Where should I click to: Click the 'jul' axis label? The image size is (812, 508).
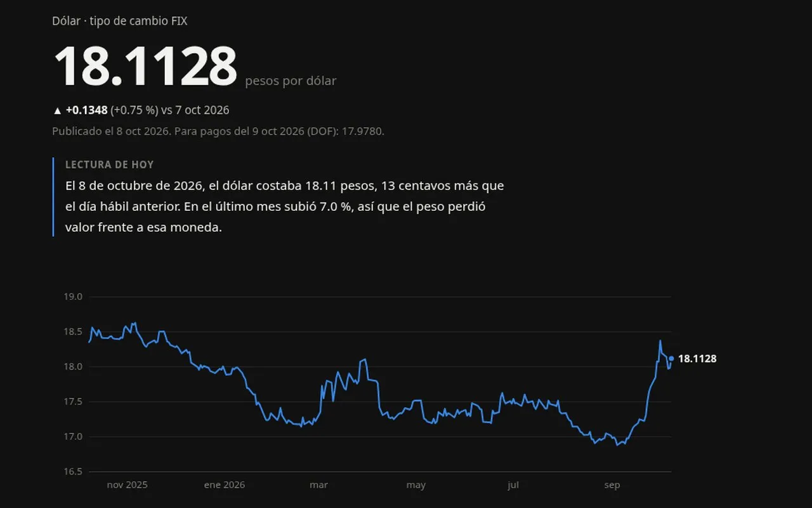point(513,485)
